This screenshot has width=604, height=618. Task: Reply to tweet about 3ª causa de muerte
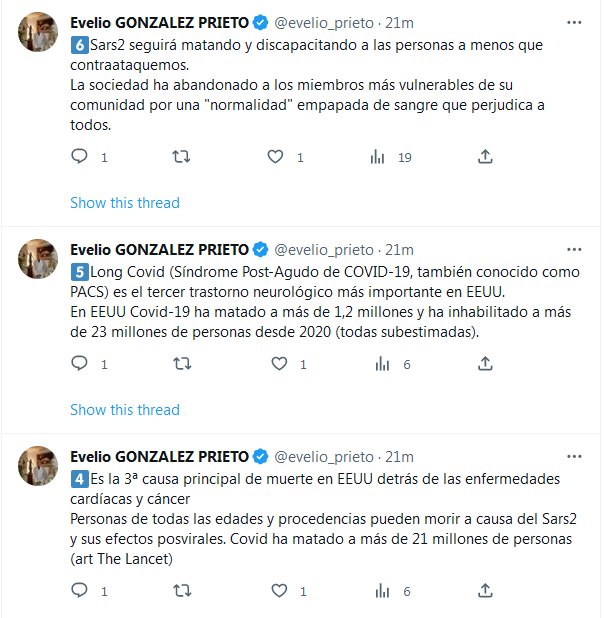coord(81,592)
